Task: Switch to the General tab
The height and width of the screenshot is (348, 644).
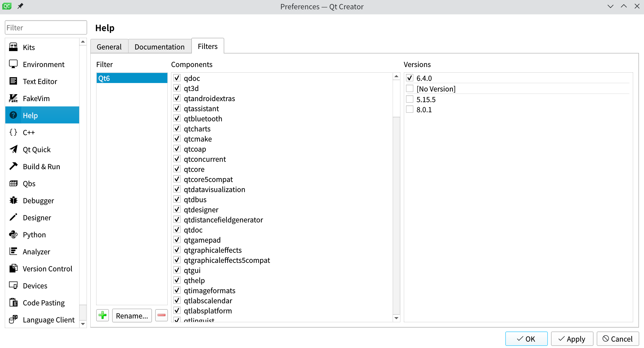Action: 109,47
